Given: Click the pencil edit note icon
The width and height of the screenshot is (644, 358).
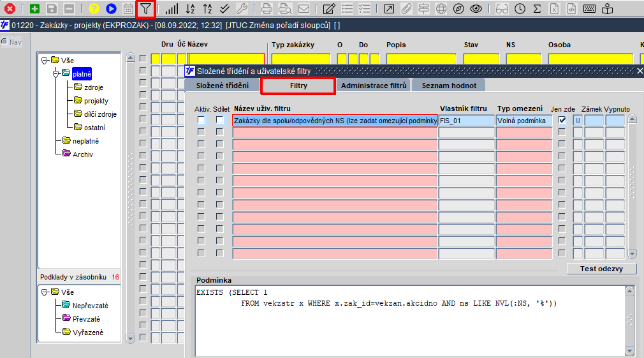Looking at the screenshot, I should point(329,9).
